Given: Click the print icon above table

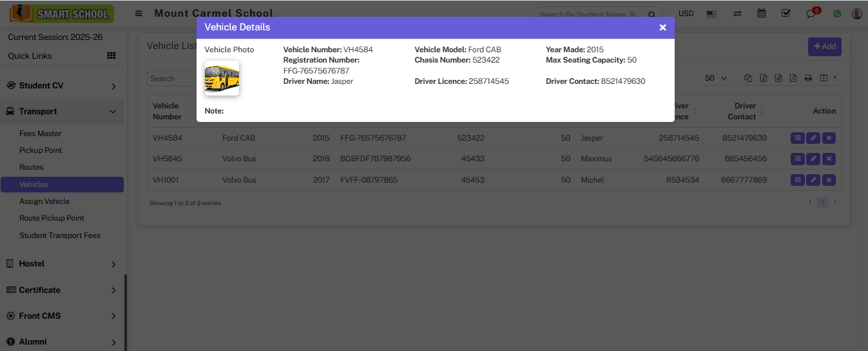Looking at the screenshot, I should pyautogui.click(x=808, y=78).
